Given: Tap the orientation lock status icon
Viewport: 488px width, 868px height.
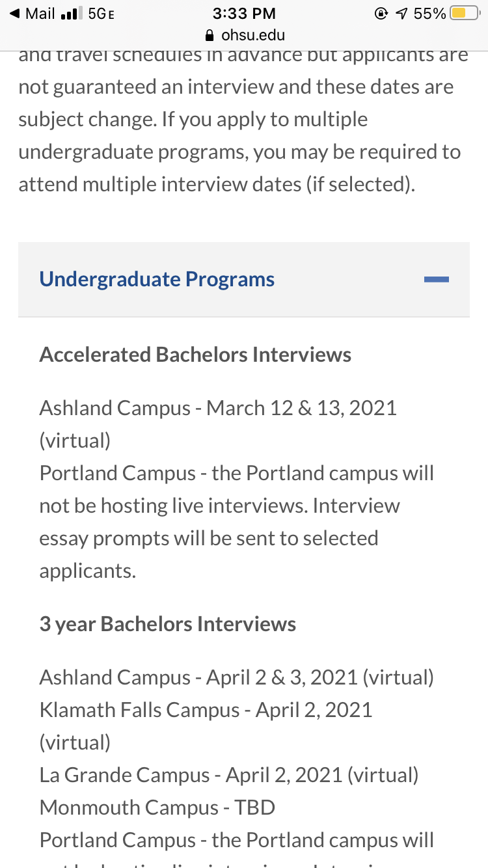Looking at the screenshot, I should 381,14.
